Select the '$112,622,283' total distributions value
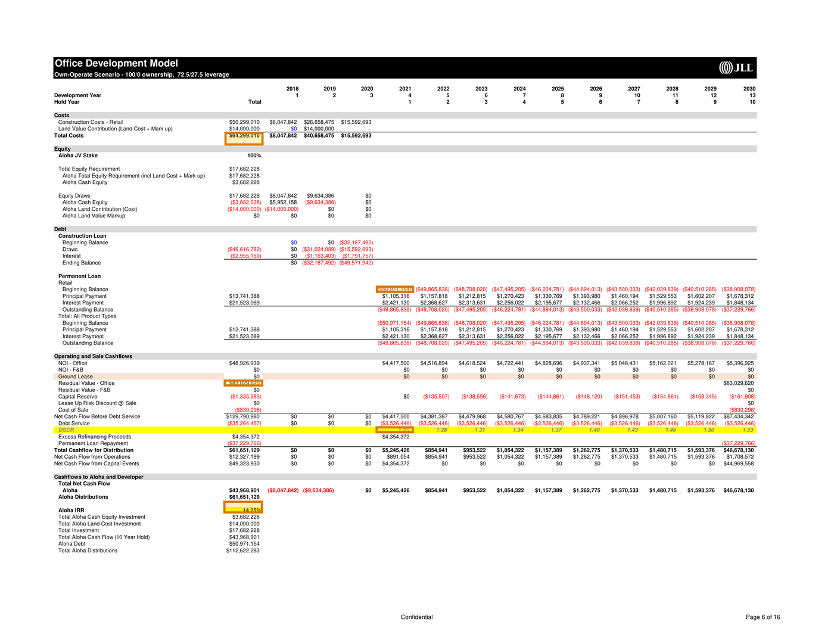The height and width of the screenshot is (644, 834). click(243, 550)
